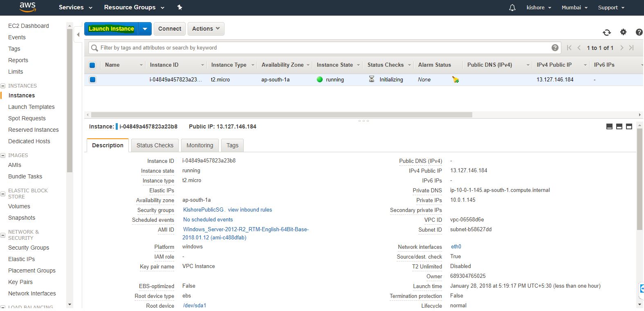The height and width of the screenshot is (311, 644).
Task: Expand the Actions dropdown menu
Action: 206,29
